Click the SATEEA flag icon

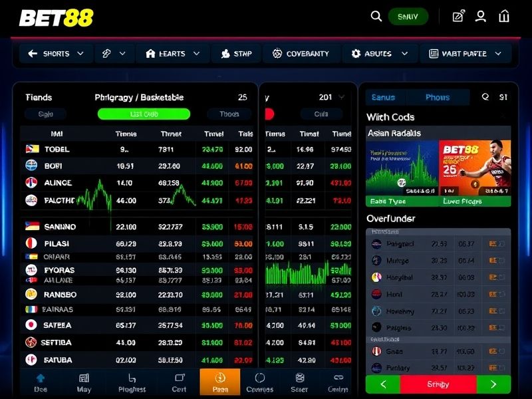[x=31, y=325]
